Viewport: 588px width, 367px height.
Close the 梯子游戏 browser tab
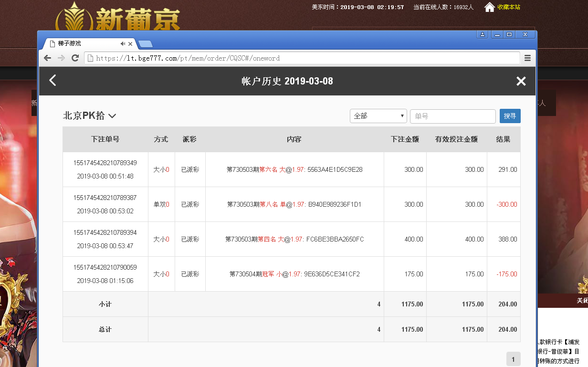(130, 43)
